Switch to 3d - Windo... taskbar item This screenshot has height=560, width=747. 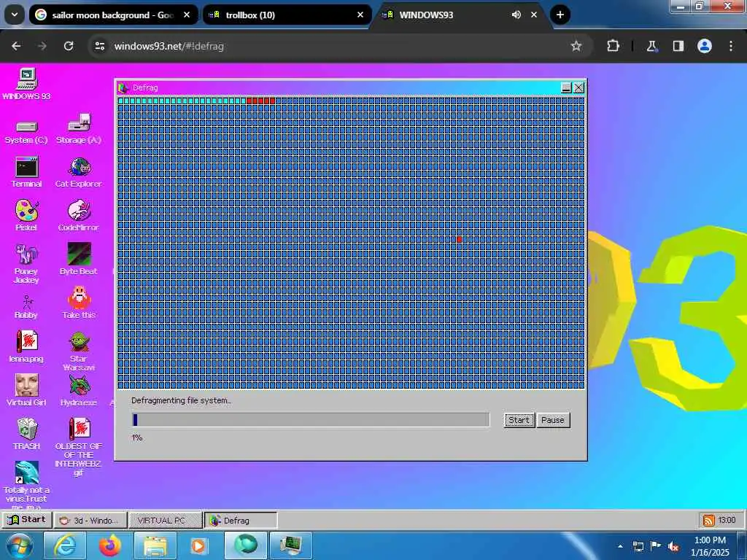click(x=90, y=521)
